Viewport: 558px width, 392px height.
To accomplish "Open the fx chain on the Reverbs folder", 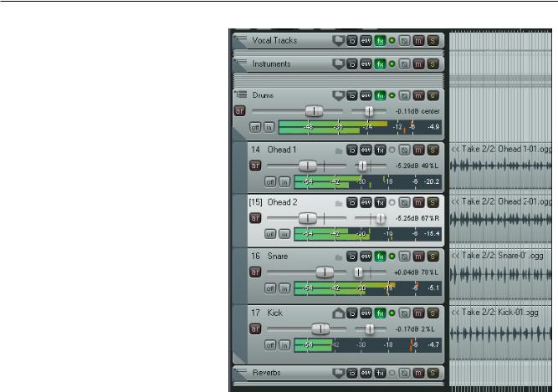I will [x=380, y=373].
